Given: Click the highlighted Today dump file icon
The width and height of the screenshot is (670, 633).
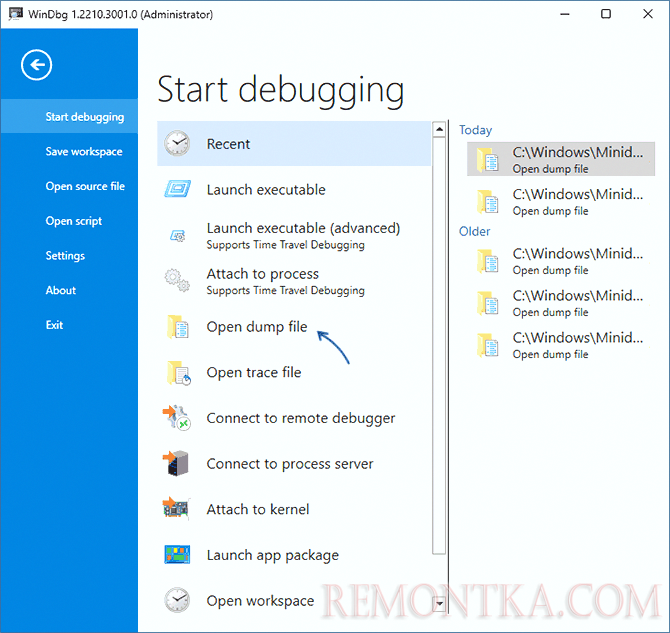Looking at the screenshot, I should (x=488, y=159).
